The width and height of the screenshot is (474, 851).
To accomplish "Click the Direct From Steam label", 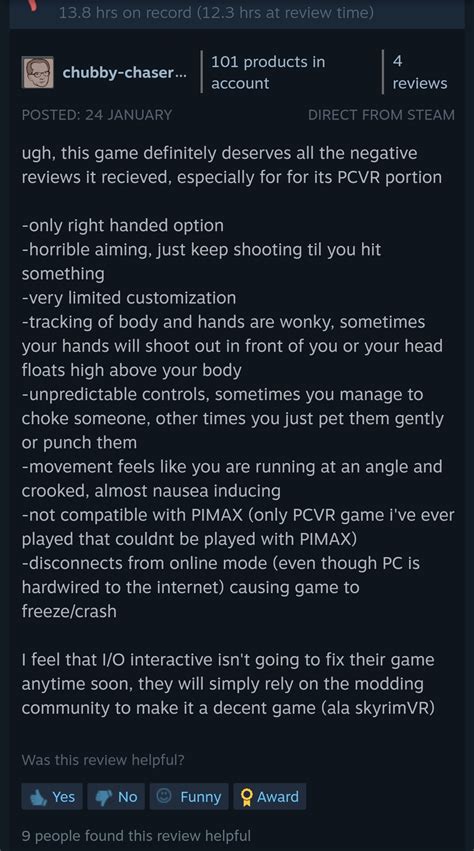I will (381, 115).
